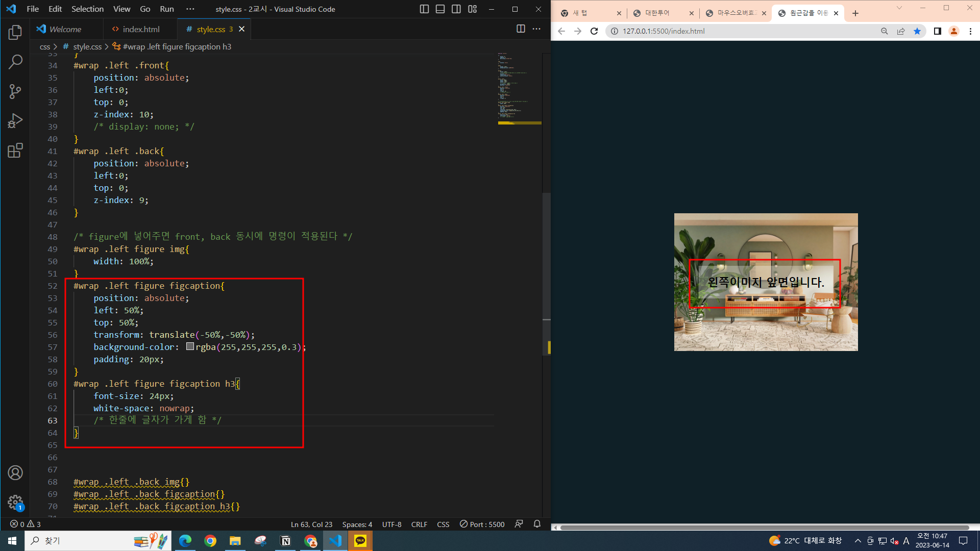Click the notifications bell in the status bar
The image size is (980, 551).
537,524
